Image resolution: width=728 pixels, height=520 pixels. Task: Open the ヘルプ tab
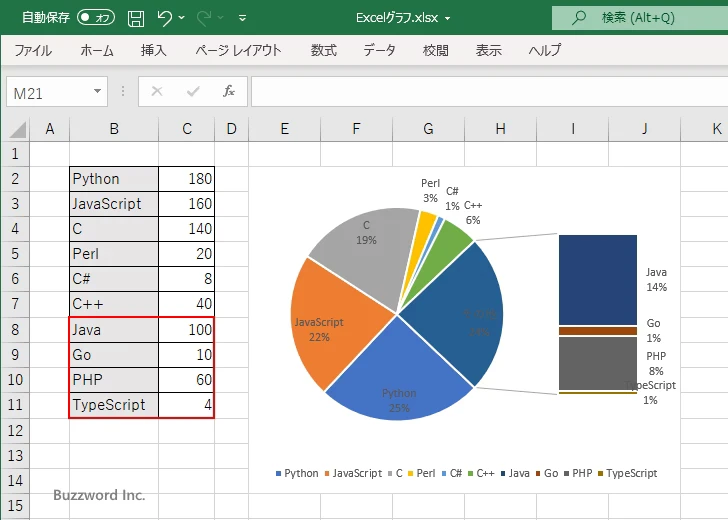point(545,50)
